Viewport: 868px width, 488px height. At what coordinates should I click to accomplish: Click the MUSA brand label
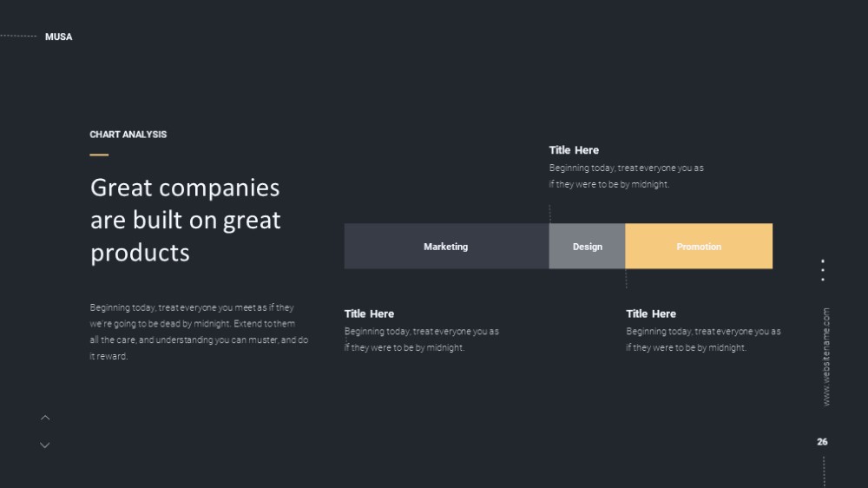[59, 36]
